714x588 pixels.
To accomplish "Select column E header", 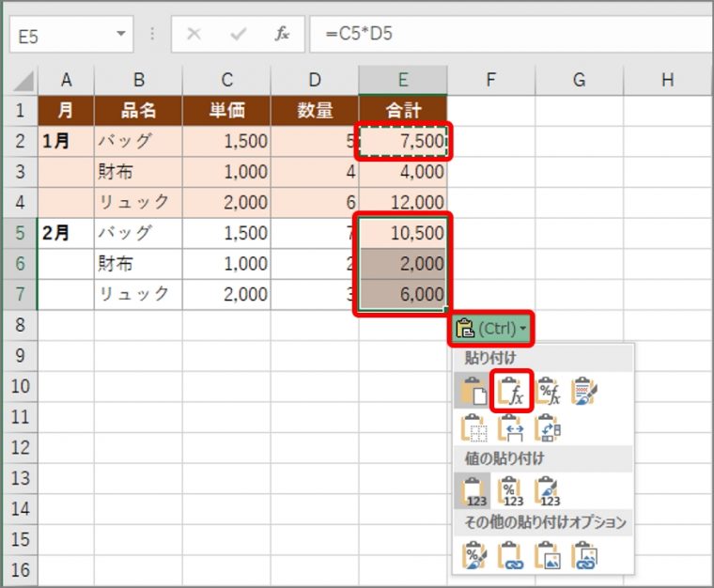I will (403, 80).
